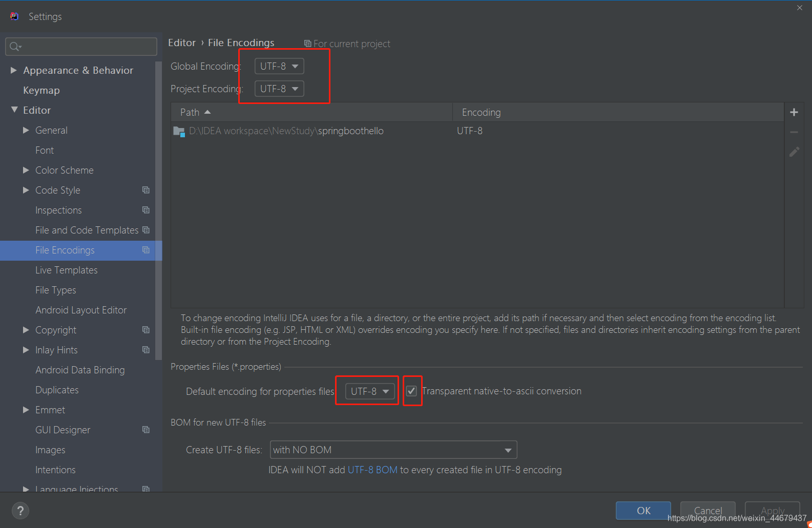Click the Editor breadcrumb

click(x=182, y=43)
